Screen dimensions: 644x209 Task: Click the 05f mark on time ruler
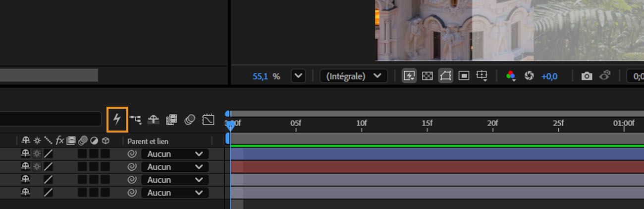click(296, 123)
